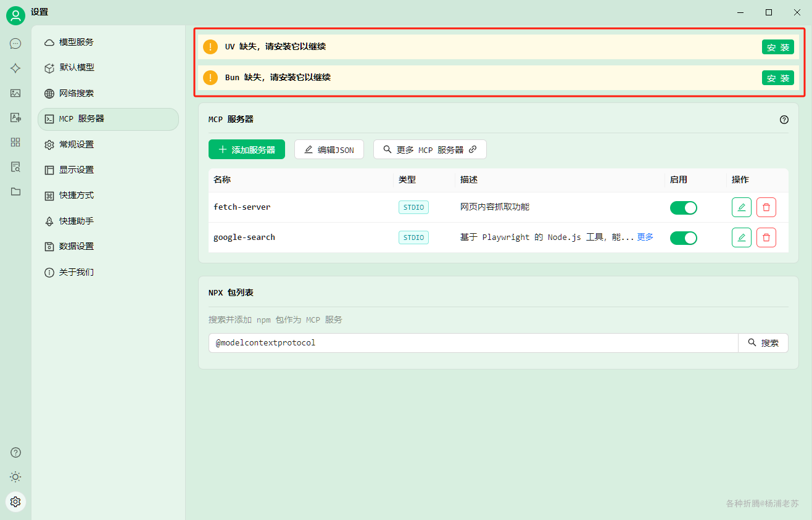812x520 pixels.
Task: Open the mini apps grid icon
Action: [x=15, y=142]
